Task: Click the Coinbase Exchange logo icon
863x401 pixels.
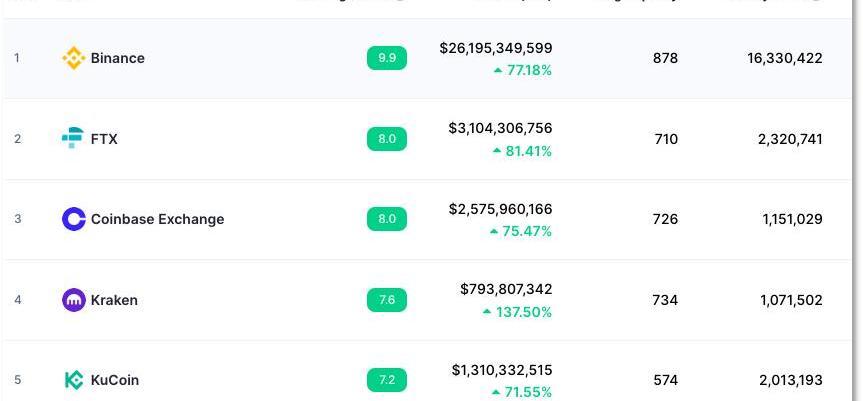Action: click(x=74, y=219)
